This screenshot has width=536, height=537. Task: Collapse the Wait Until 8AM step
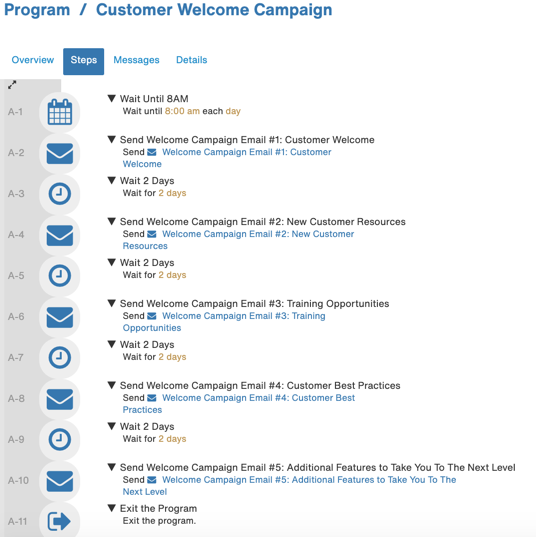pos(111,99)
